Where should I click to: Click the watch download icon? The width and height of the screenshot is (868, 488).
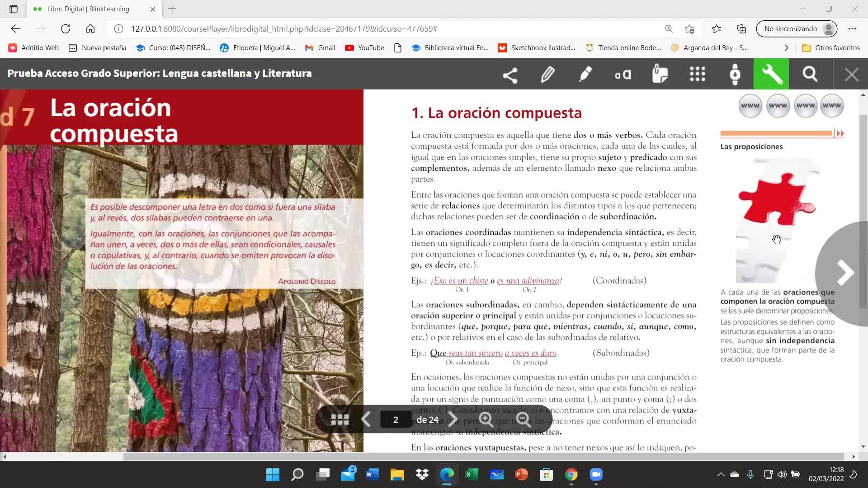(x=735, y=75)
